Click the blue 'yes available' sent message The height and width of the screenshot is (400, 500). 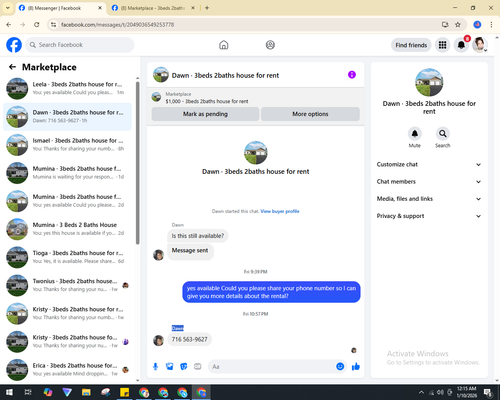(271, 292)
